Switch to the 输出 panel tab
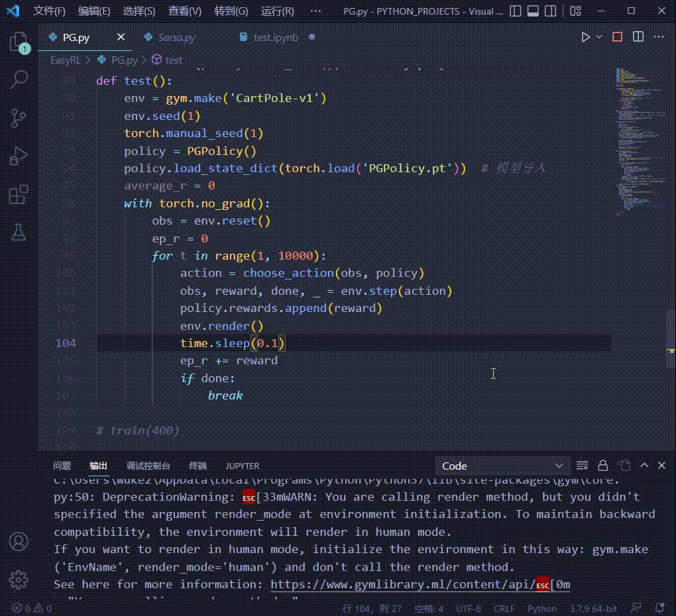The width and height of the screenshot is (676, 616). [98, 466]
